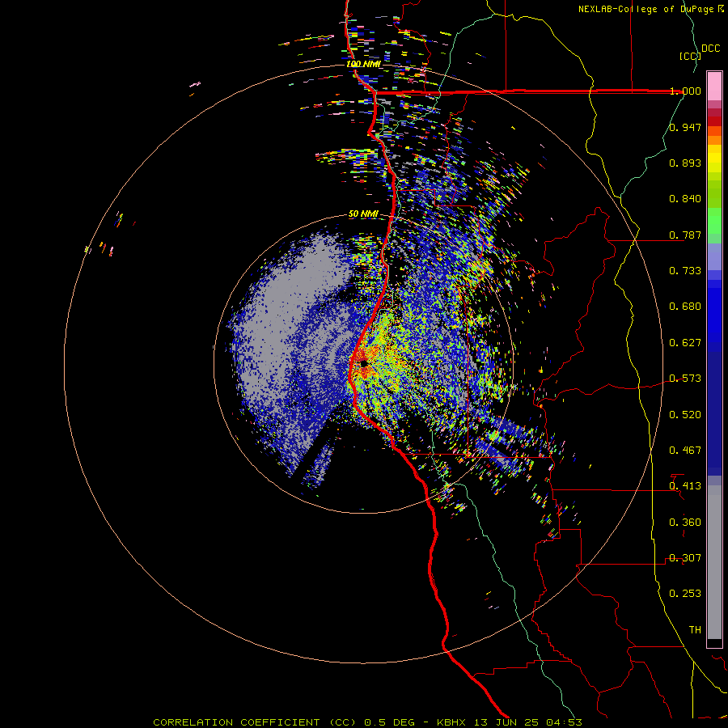The height and width of the screenshot is (728, 728).
Task: Click the 1.000 value on the color scale
Action: (685, 91)
